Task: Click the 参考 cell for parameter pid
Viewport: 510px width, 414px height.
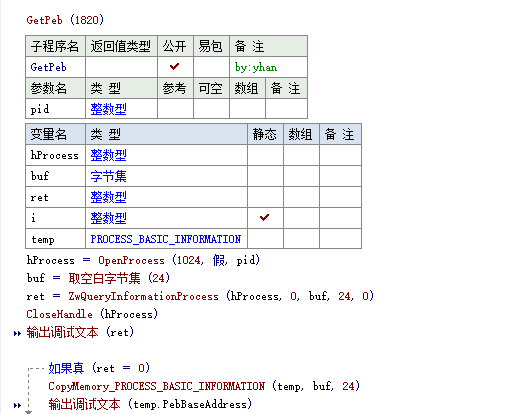Action: coord(175,109)
